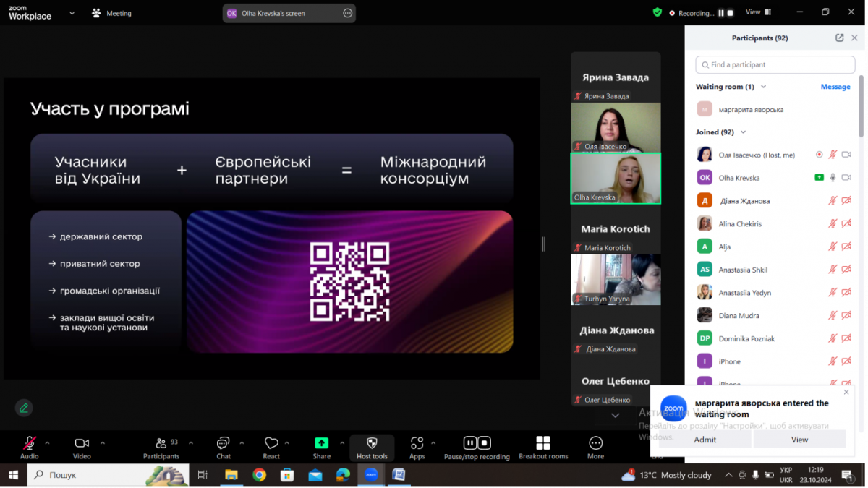Pause or stop recording in toolbar

coord(477,443)
